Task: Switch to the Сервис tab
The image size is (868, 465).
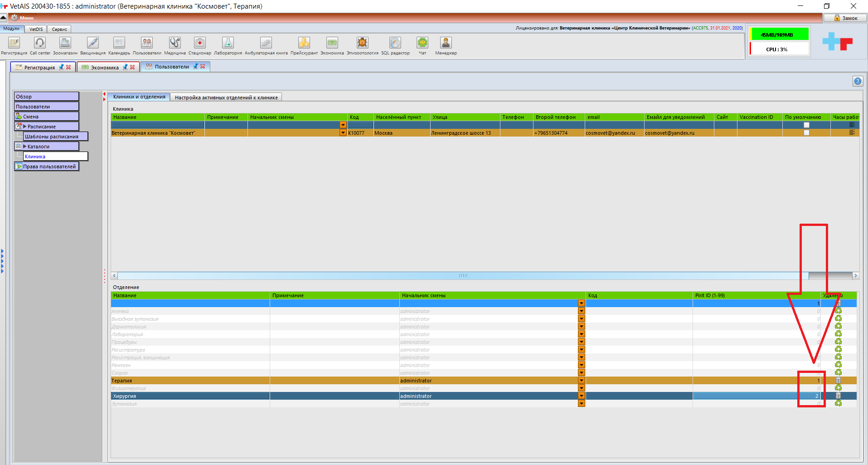Action: click(x=59, y=29)
